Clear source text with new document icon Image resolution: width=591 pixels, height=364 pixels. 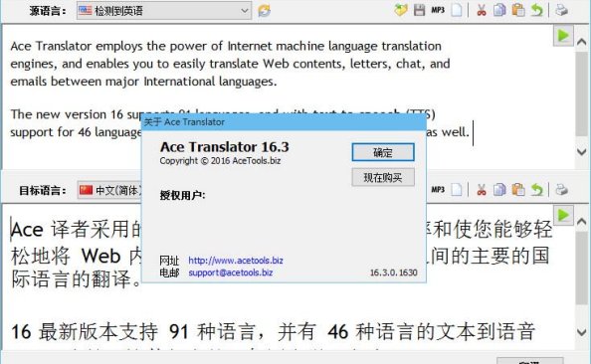457,10
